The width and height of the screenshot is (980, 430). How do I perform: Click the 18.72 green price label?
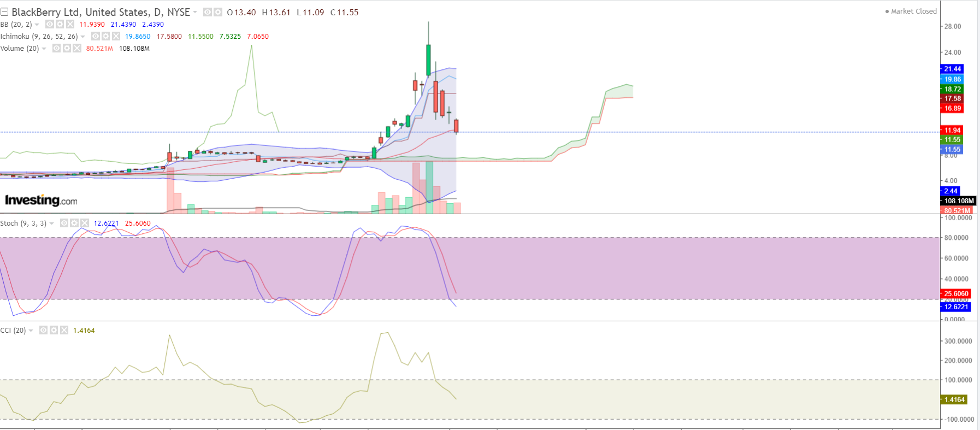pos(952,89)
